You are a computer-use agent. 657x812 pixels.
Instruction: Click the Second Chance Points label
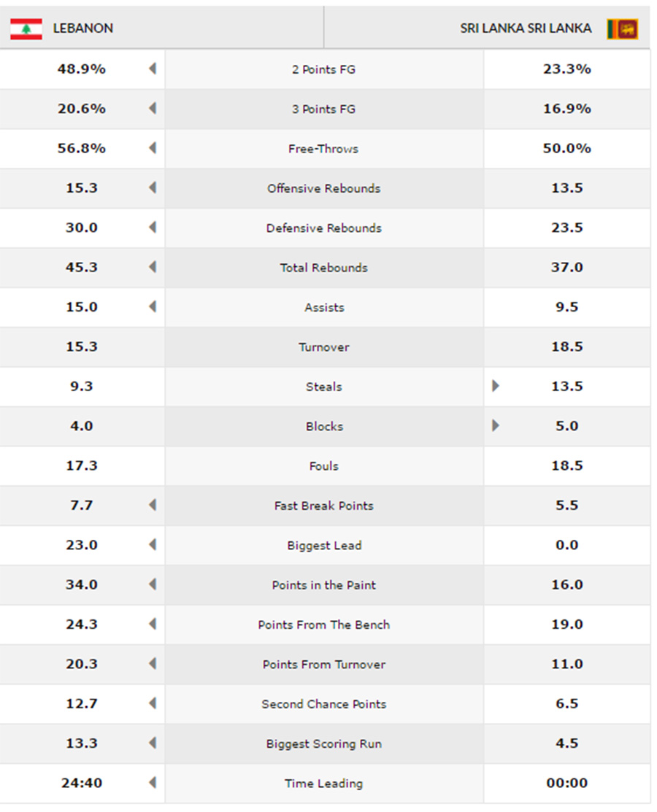(324, 704)
